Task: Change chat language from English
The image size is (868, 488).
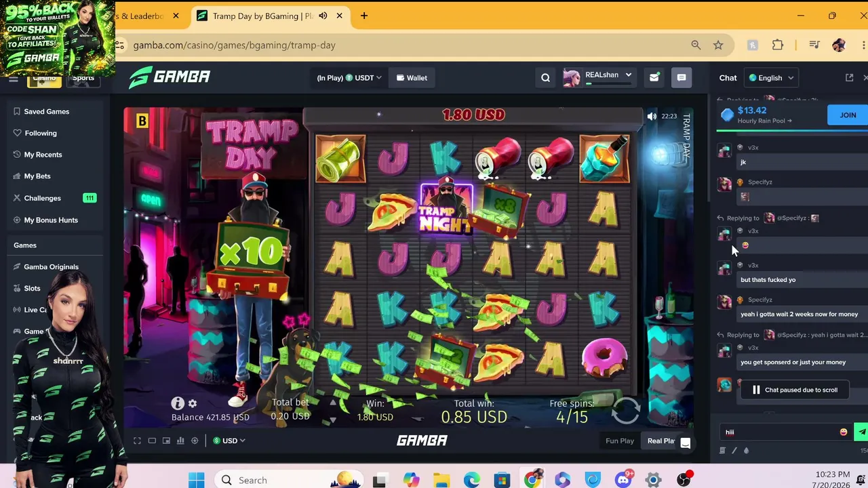Action: [x=771, y=78]
